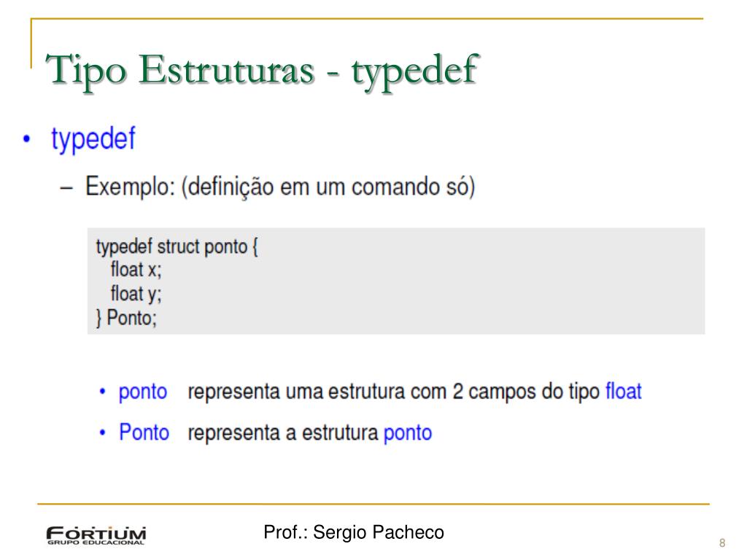The image size is (747, 560).
Task: Click the bullet dot before typedef heading
Action: (x=27, y=139)
